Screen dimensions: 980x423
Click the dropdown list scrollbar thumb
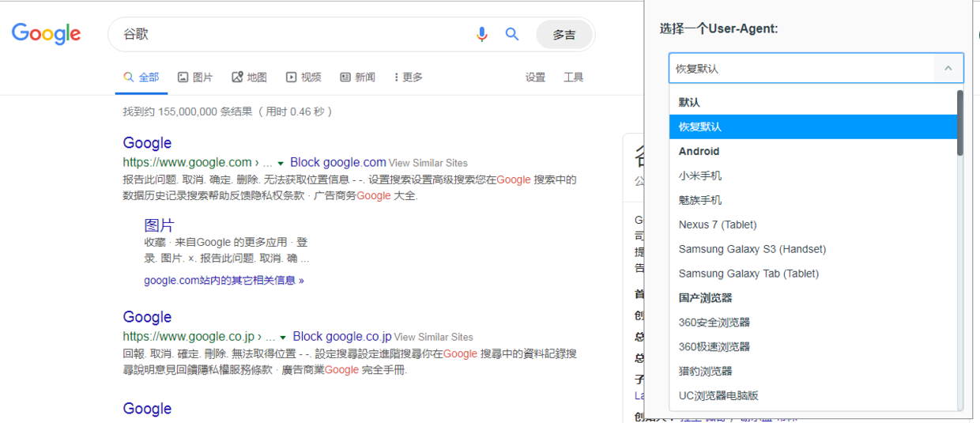[x=960, y=123]
